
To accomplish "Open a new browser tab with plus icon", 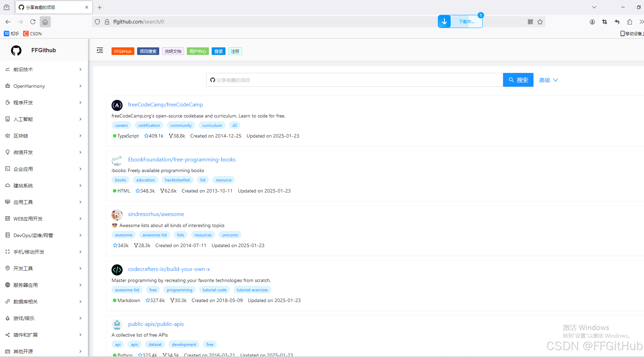I will coord(100,7).
